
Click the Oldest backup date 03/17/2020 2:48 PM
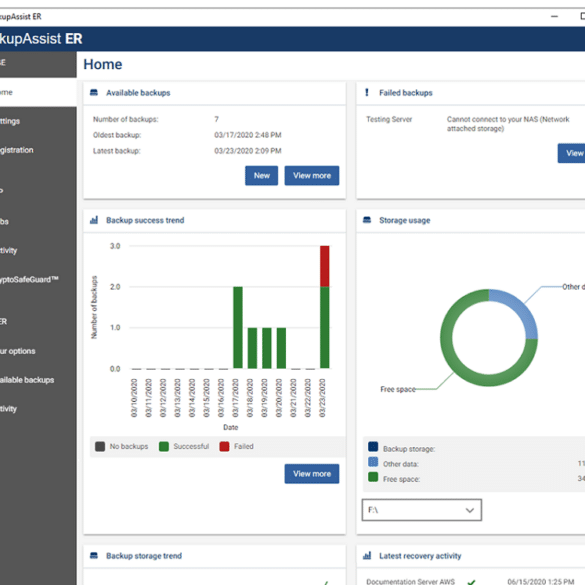click(x=248, y=135)
